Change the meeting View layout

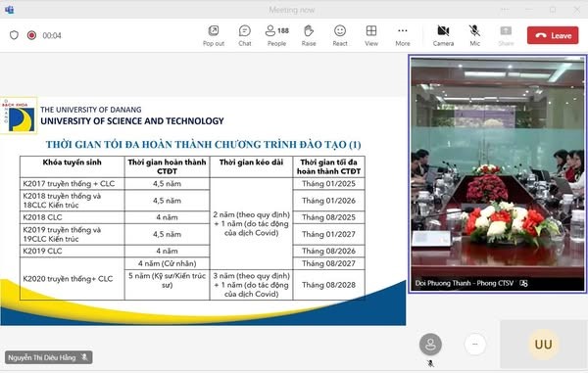coord(371,36)
